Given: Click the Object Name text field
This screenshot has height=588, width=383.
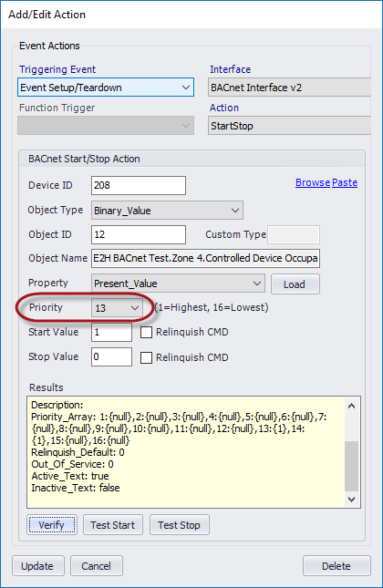Looking at the screenshot, I should (x=205, y=258).
